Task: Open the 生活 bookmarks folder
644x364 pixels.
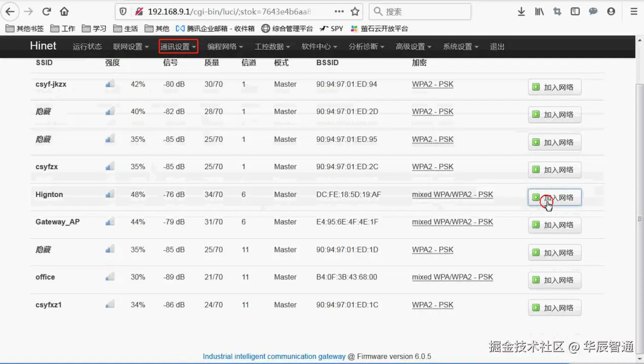Action: click(125, 28)
